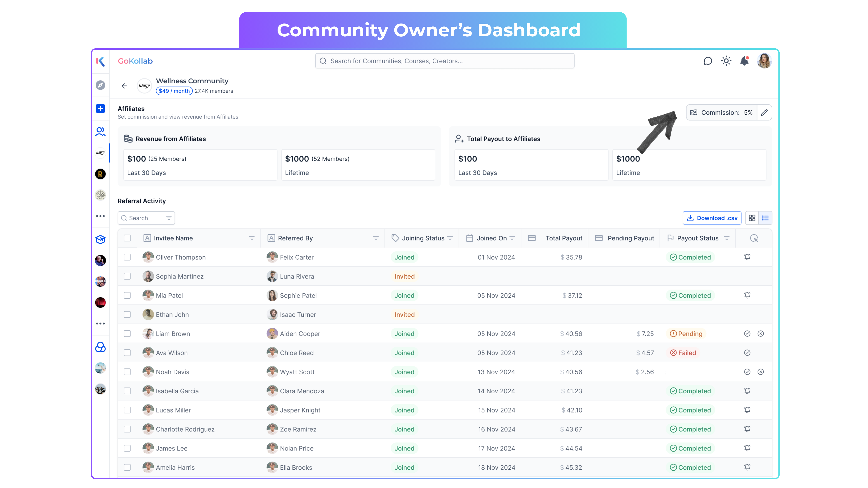This screenshot has height=488, width=868.
Task: Go back using the left arrow
Action: [x=124, y=86]
